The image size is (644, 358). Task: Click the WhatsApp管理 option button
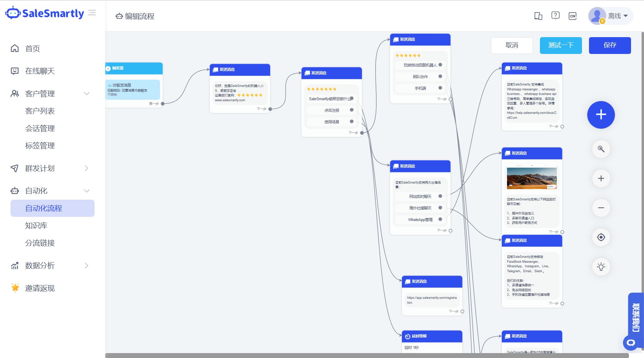pos(420,220)
